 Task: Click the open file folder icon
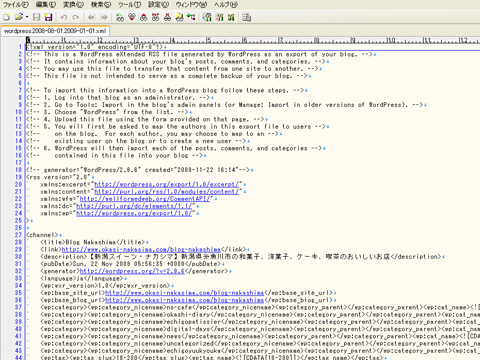19,17
